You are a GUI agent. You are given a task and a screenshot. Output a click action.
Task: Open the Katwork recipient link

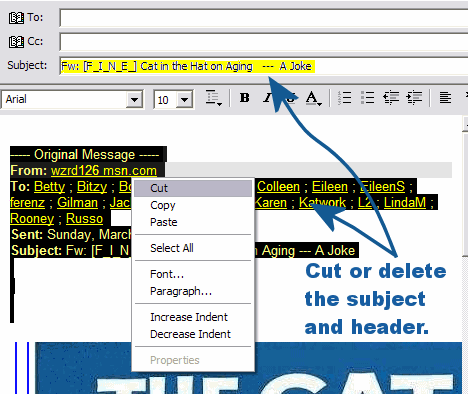point(322,203)
